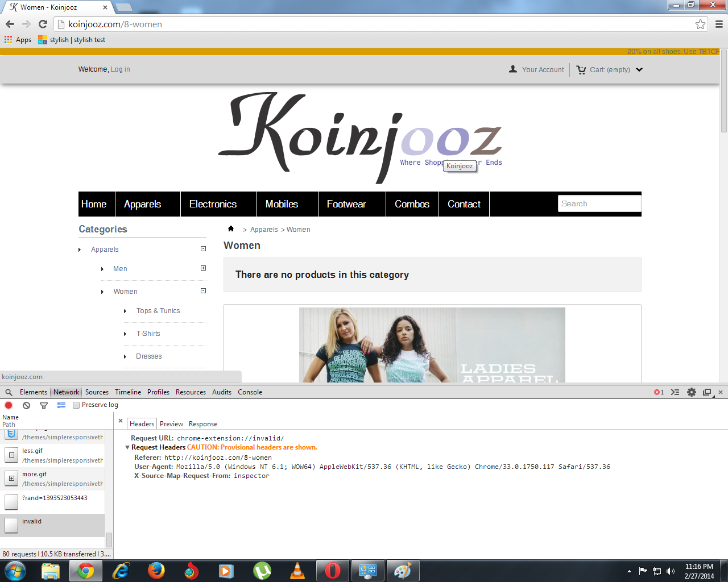Select the less.gif request
This screenshot has height=582, width=728.
click(x=52, y=455)
